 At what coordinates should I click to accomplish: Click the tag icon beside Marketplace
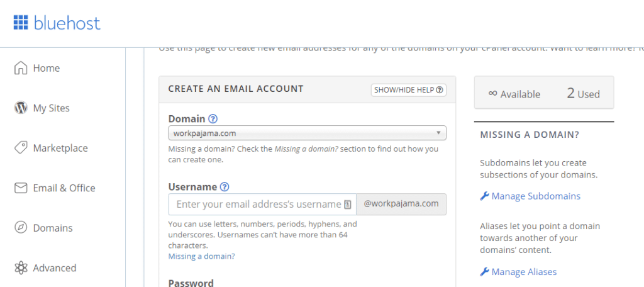pyautogui.click(x=21, y=148)
